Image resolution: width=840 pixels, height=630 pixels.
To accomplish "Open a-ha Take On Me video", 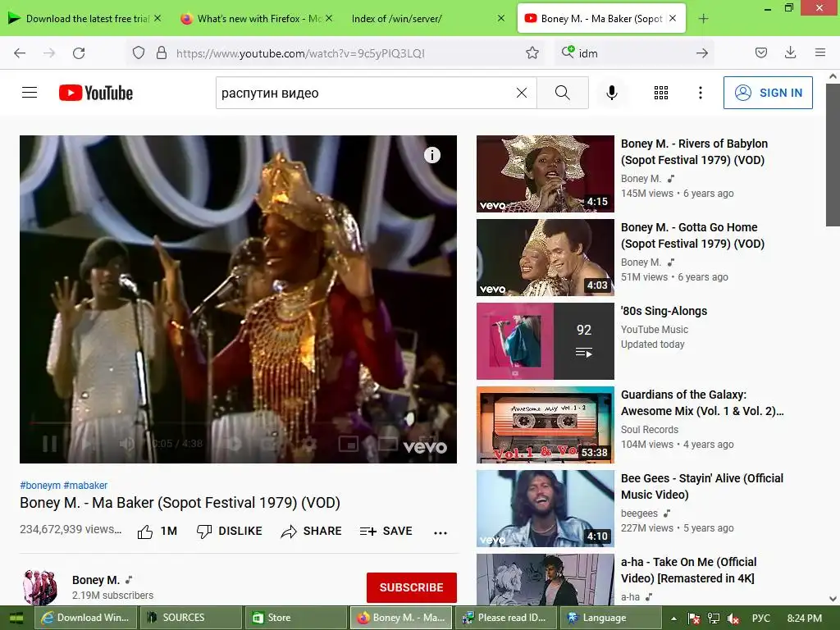I will click(x=688, y=570).
